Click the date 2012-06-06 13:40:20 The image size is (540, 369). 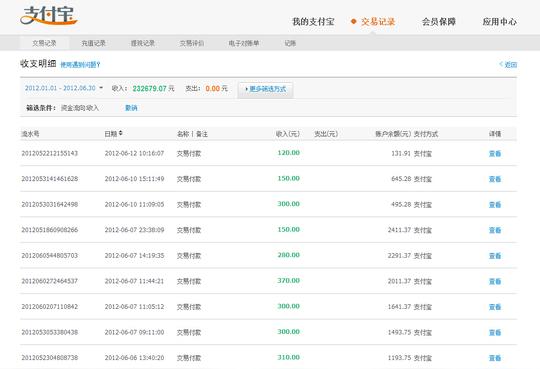tap(134, 358)
